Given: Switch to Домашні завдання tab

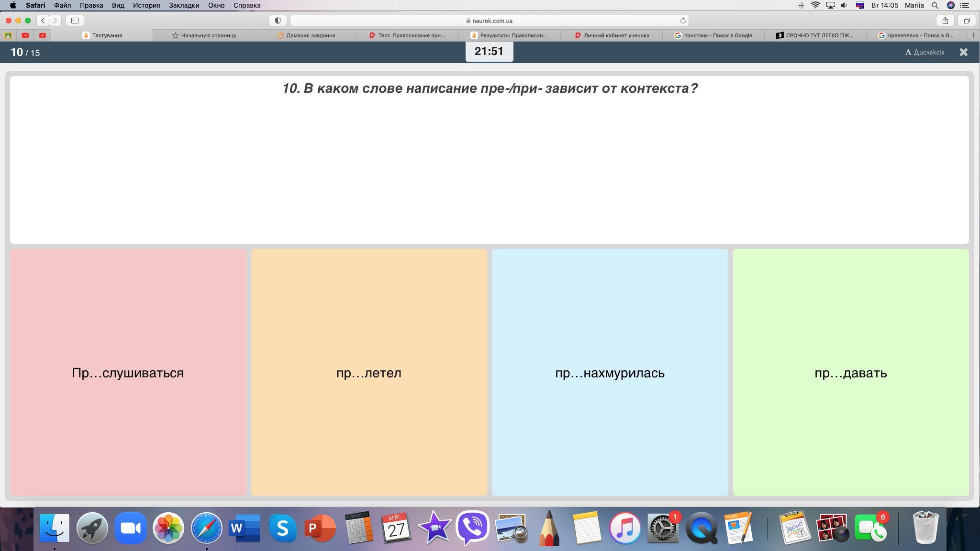Looking at the screenshot, I should (x=306, y=35).
